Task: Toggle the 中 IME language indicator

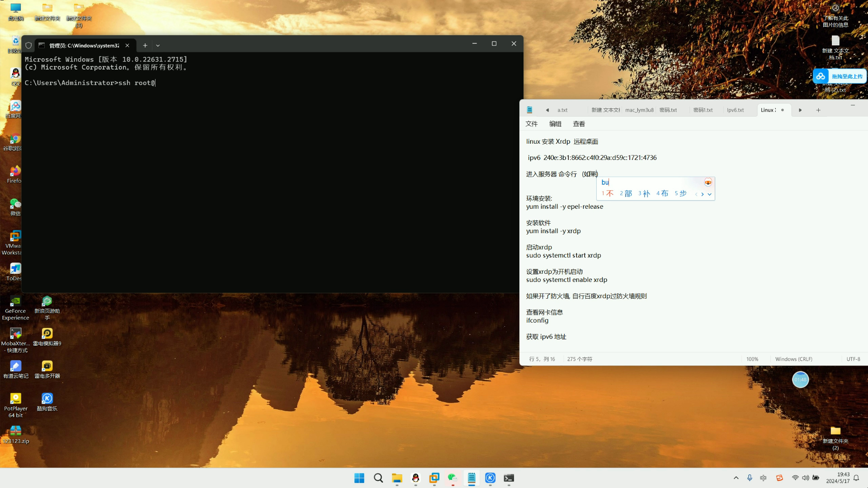Action: pyautogui.click(x=764, y=478)
